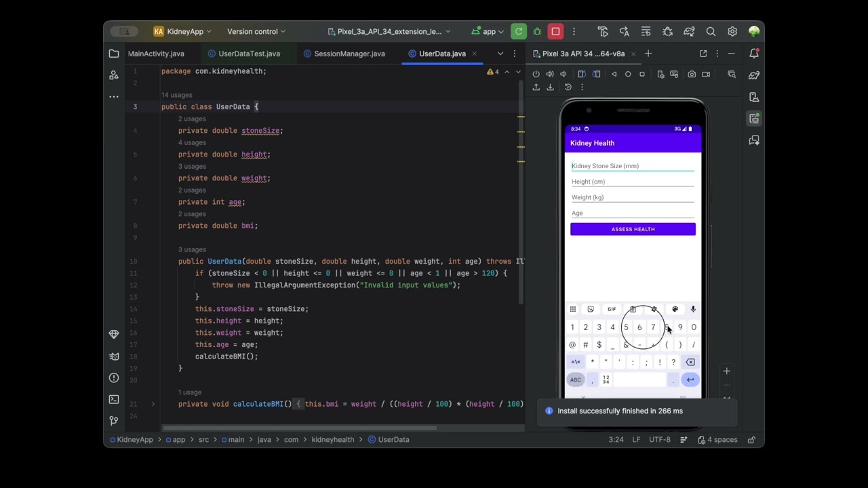This screenshot has width=868, height=488.
Task: Switch to MainActivity.java tab
Action: (156, 54)
